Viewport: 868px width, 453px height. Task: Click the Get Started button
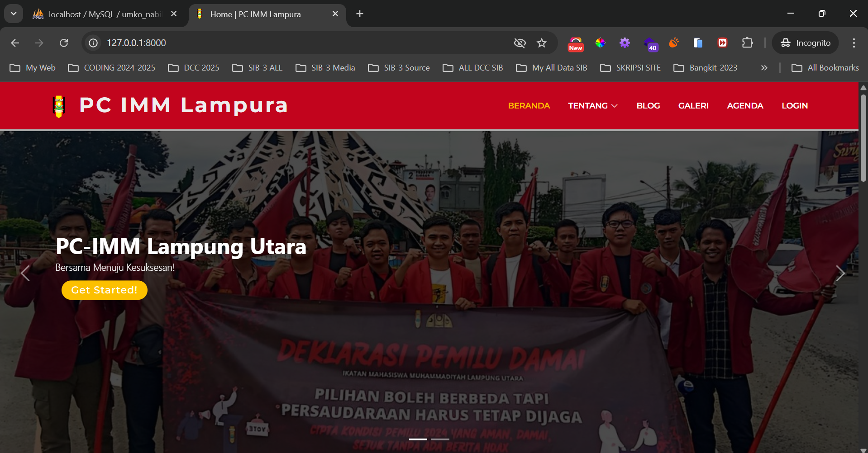pyautogui.click(x=104, y=290)
